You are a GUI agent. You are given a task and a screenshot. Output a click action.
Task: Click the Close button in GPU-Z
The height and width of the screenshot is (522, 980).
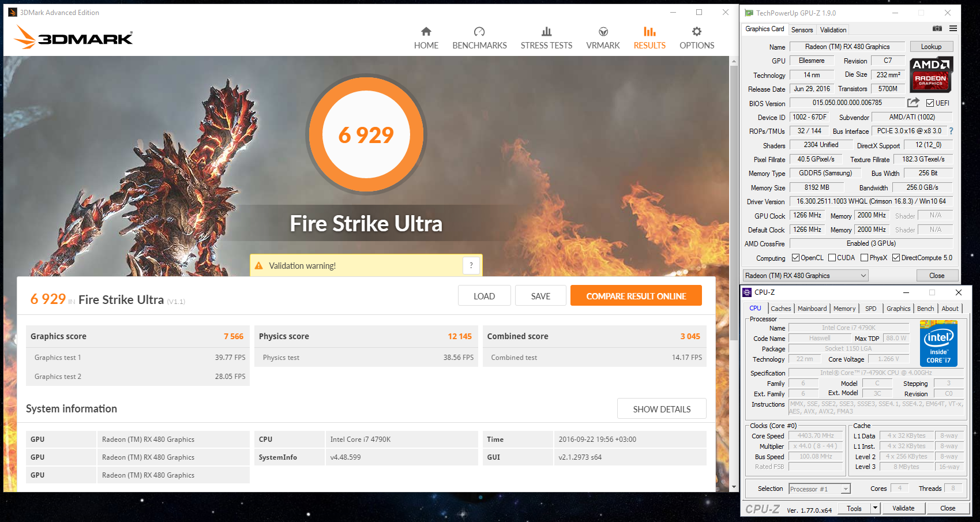click(x=937, y=276)
